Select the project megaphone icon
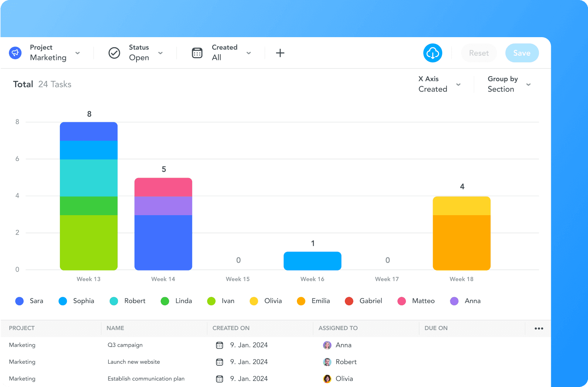588x387 pixels. coord(15,53)
